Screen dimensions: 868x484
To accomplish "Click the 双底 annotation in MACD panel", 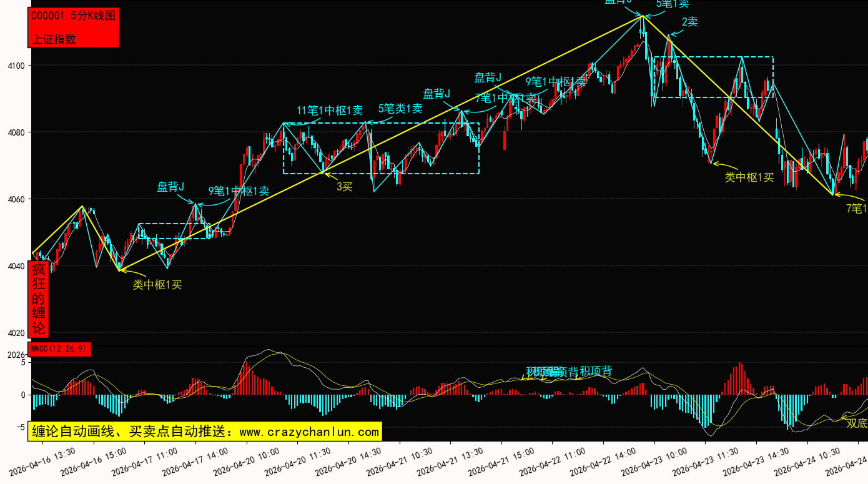I will pos(856,423).
